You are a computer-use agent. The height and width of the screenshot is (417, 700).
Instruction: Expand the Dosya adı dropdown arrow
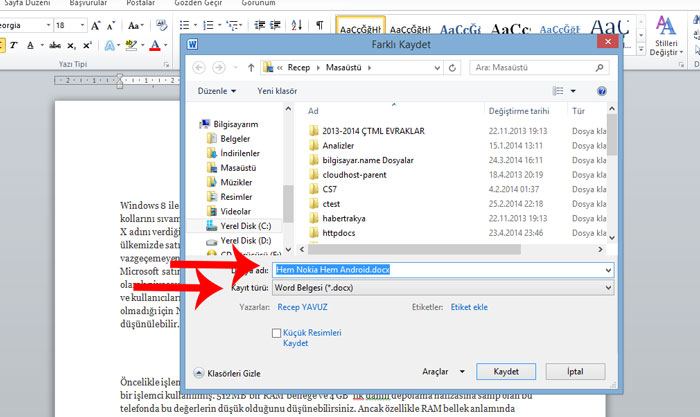(x=608, y=270)
